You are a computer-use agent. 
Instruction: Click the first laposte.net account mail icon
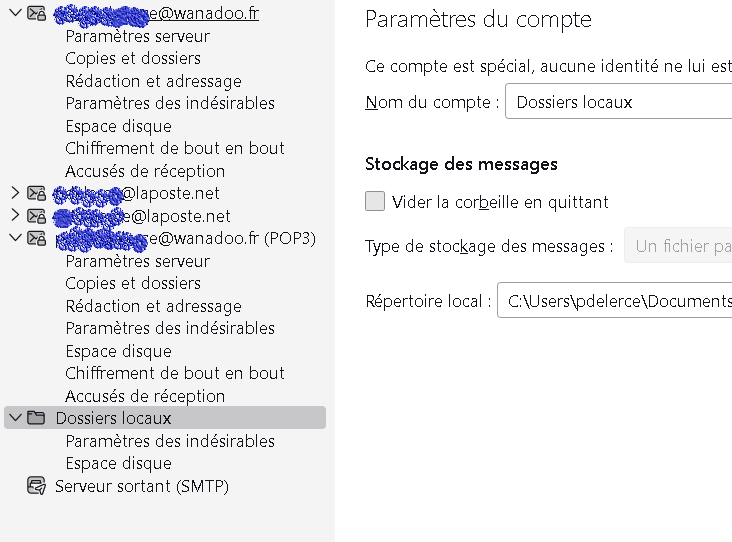tap(36, 193)
